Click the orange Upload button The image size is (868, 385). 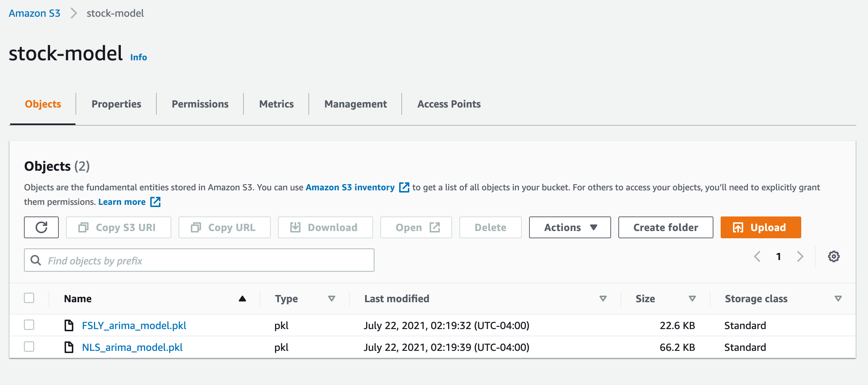click(x=761, y=227)
